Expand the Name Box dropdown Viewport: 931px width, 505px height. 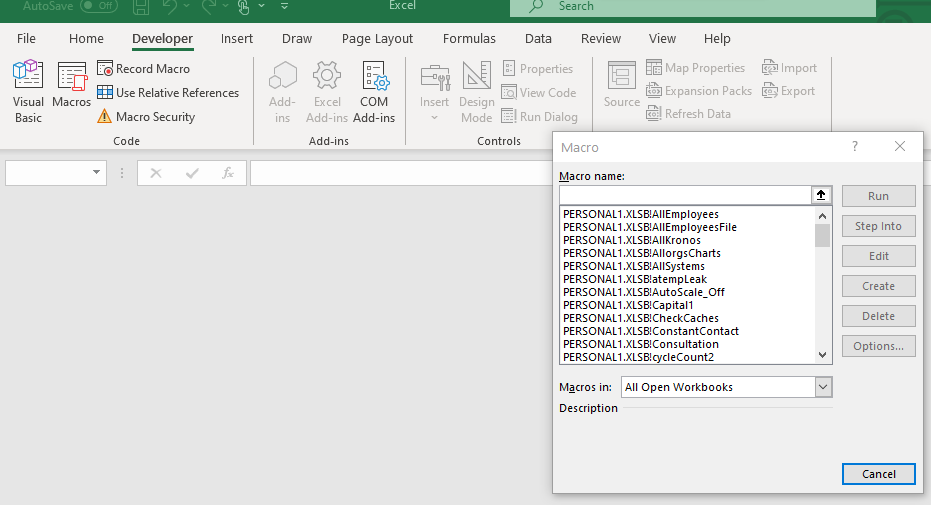click(96, 173)
